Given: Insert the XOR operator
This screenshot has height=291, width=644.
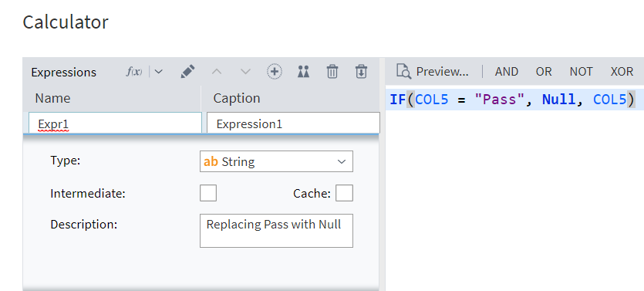Looking at the screenshot, I should (622, 72).
